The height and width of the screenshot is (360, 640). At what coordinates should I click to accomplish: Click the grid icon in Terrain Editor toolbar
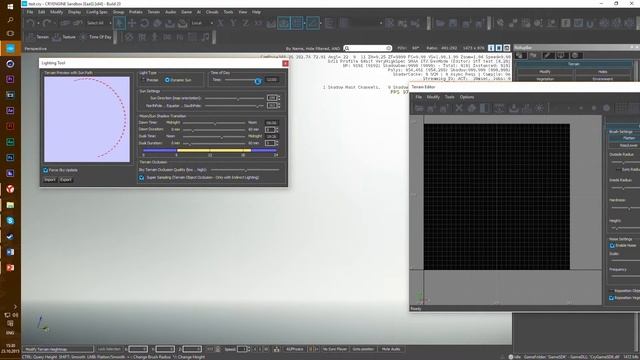(x=620, y=108)
